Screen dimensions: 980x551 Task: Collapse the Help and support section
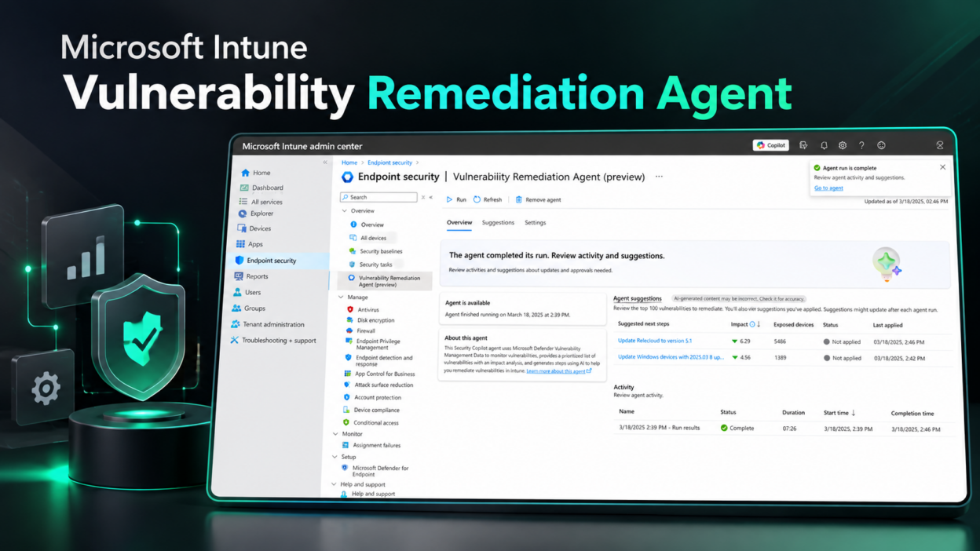(334, 484)
